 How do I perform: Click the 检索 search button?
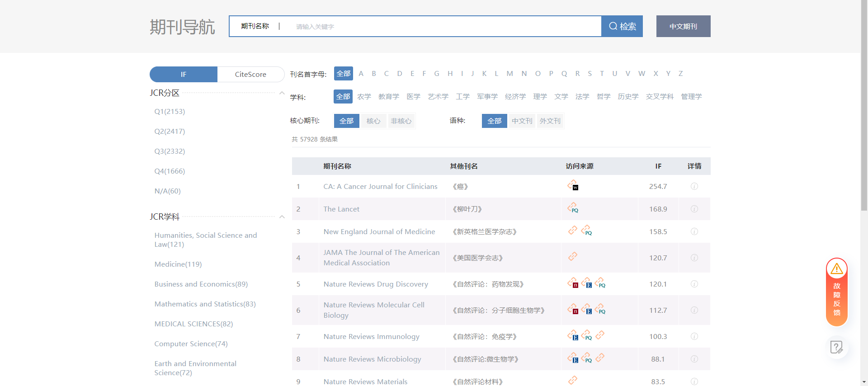[622, 26]
